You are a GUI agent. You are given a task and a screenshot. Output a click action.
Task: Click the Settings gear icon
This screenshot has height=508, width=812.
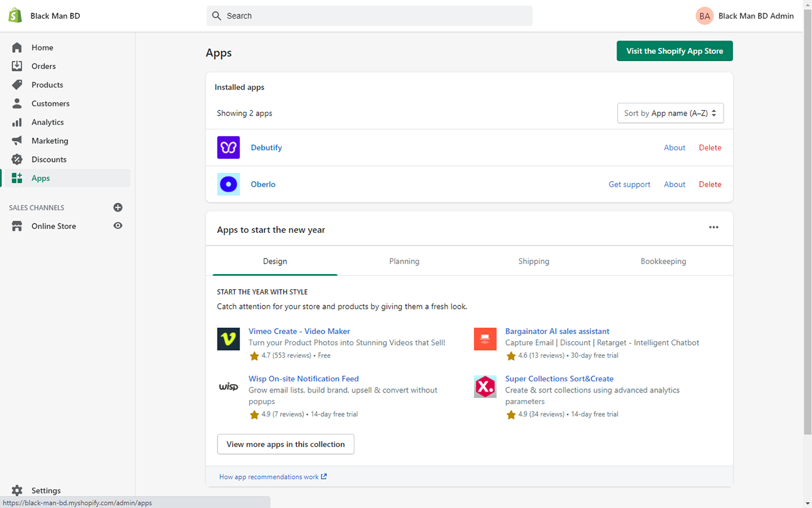pyautogui.click(x=17, y=491)
